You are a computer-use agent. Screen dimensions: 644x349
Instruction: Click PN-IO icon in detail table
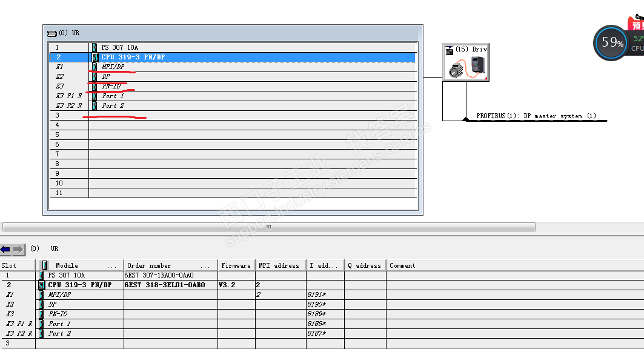[41, 314]
